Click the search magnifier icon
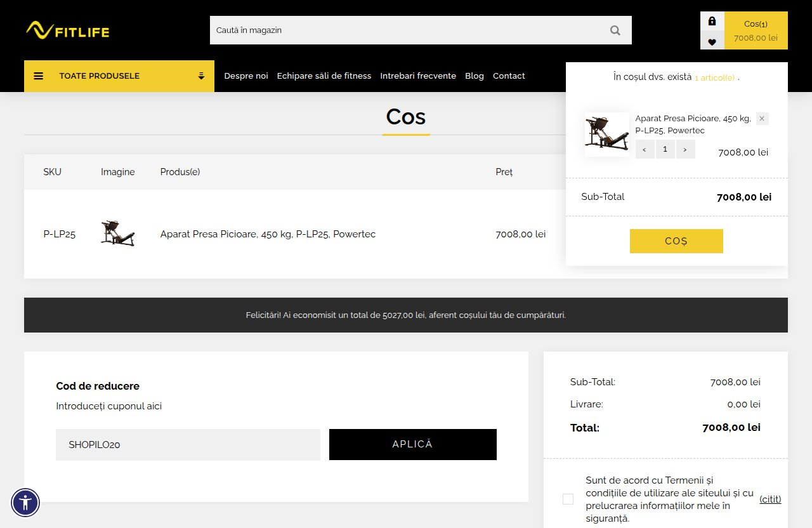This screenshot has height=528, width=812. point(615,30)
